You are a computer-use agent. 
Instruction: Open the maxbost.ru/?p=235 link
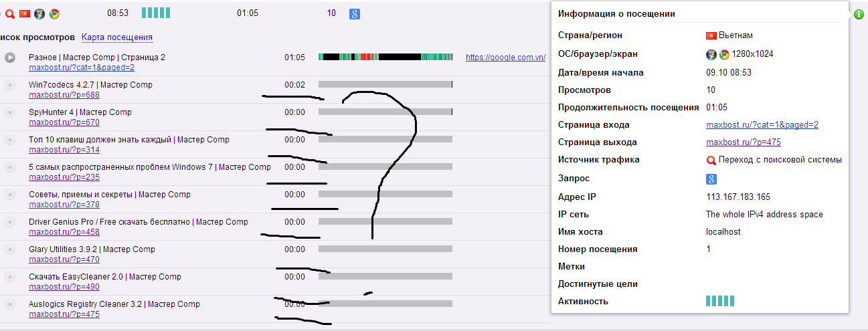(64, 177)
